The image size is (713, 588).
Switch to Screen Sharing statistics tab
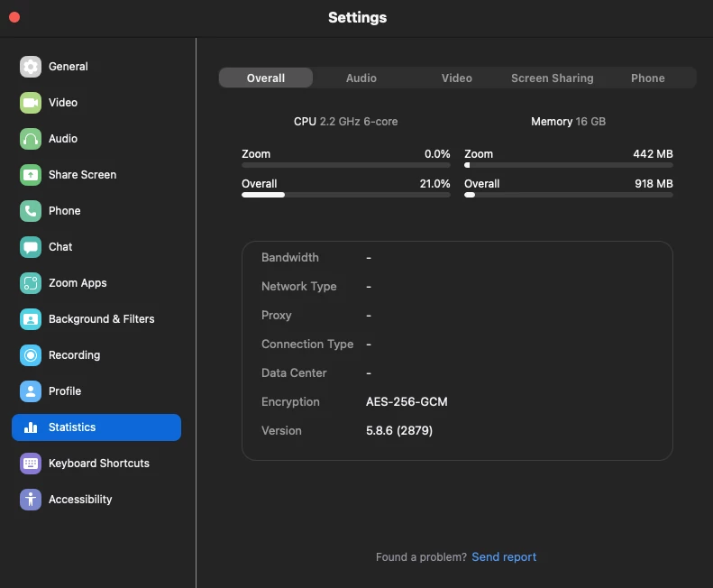(552, 78)
